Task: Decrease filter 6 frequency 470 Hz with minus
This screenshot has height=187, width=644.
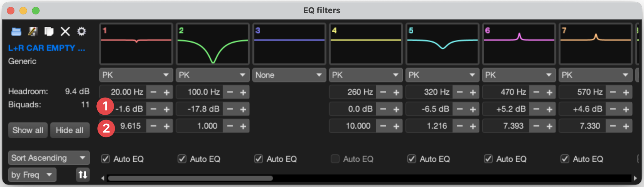Action: tap(536, 92)
